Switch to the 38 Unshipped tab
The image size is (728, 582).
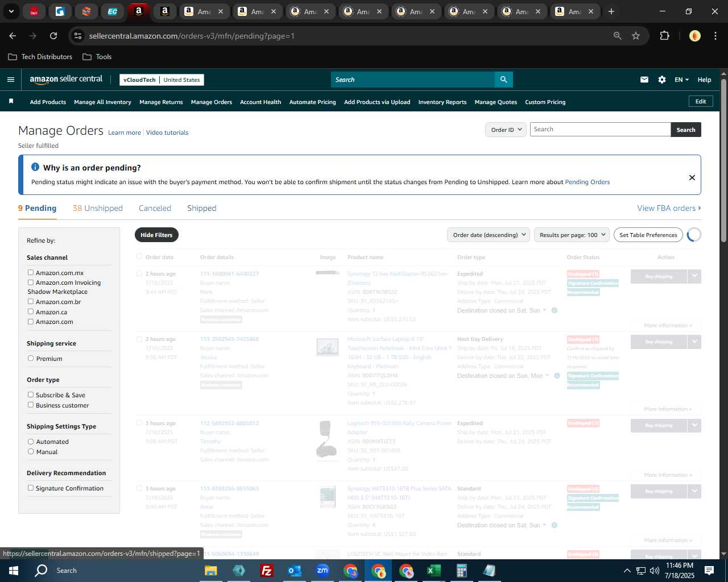pyautogui.click(x=98, y=208)
